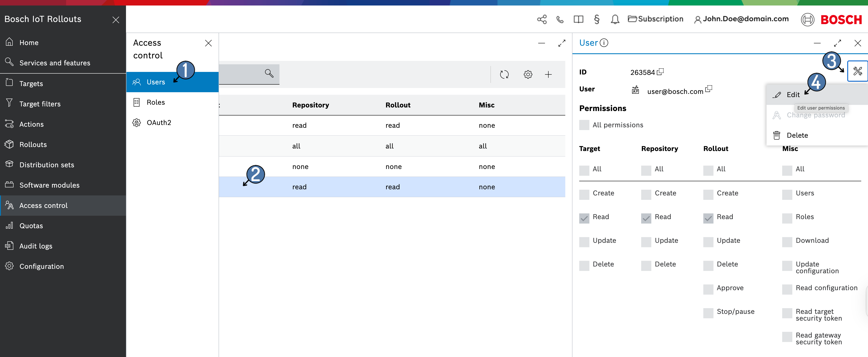868x357 pixels.
Task: Open the Subscription link
Action: [x=655, y=19]
